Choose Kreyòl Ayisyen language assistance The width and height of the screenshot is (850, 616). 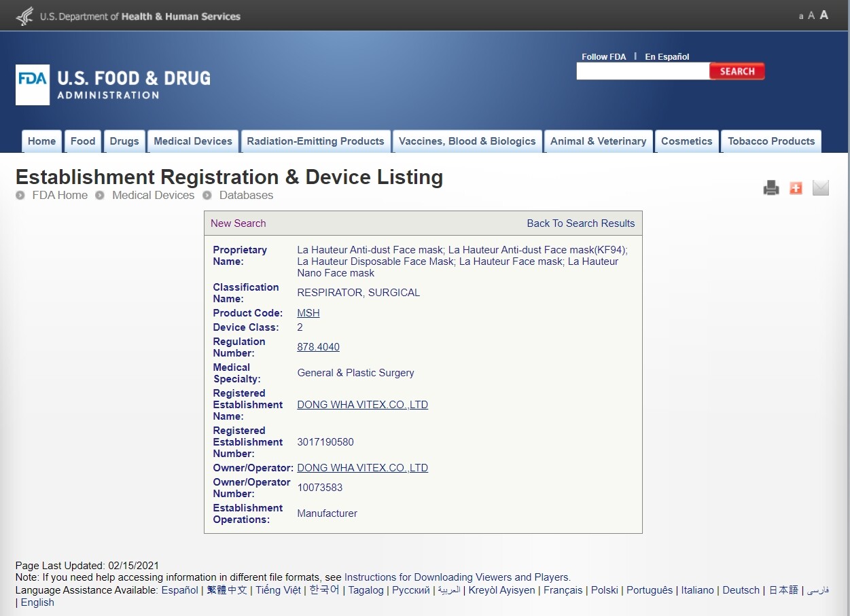502,590
